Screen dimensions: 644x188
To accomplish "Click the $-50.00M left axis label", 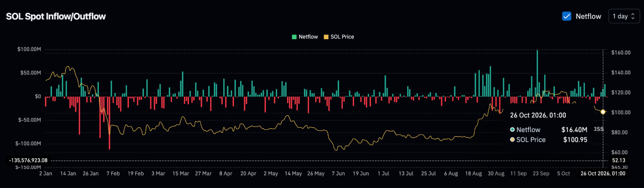I will click(x=30, y=120).
